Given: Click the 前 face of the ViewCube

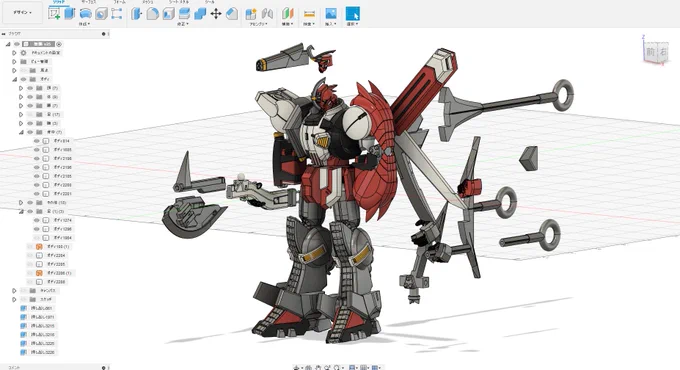Looking at the screenshot, I should tap(651, 52).
